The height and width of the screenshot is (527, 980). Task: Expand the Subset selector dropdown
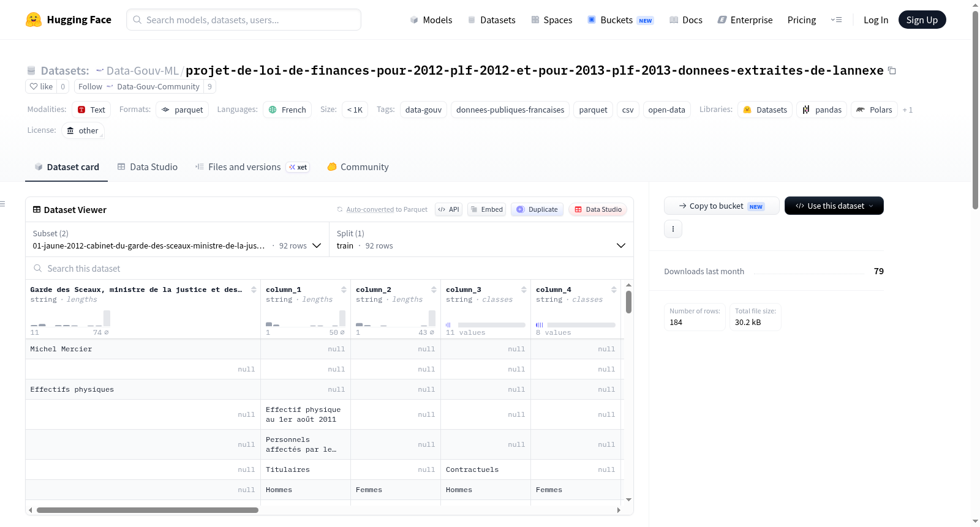tap(177, 240)
